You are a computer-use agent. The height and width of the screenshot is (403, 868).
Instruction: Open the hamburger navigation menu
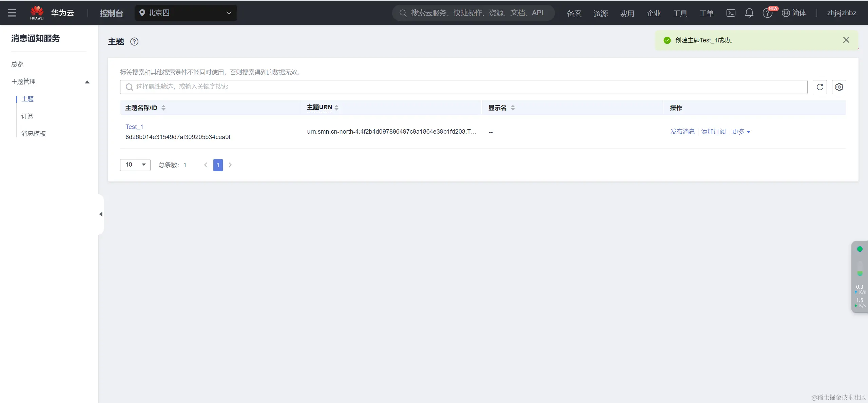12,13
